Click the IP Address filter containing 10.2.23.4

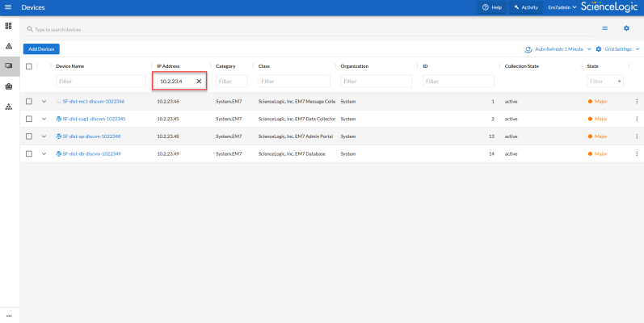[x=175, y=82]
